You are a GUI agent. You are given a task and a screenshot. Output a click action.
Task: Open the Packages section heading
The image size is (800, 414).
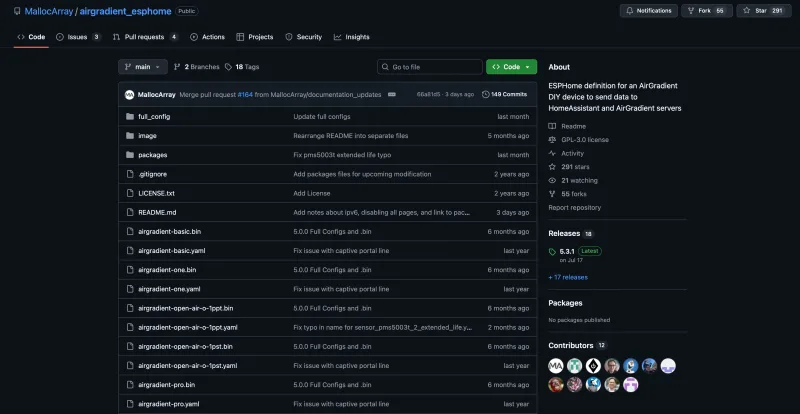click(565, 303)
